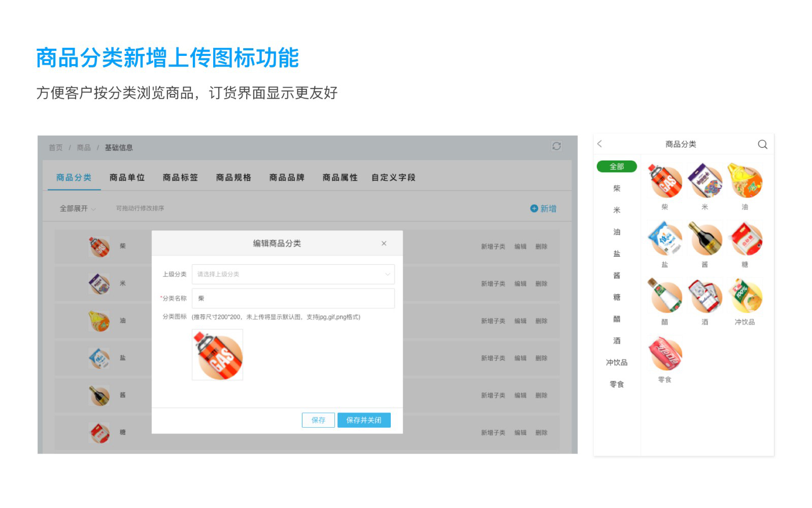Click the 保存 button in dialog

pos(318,420)
